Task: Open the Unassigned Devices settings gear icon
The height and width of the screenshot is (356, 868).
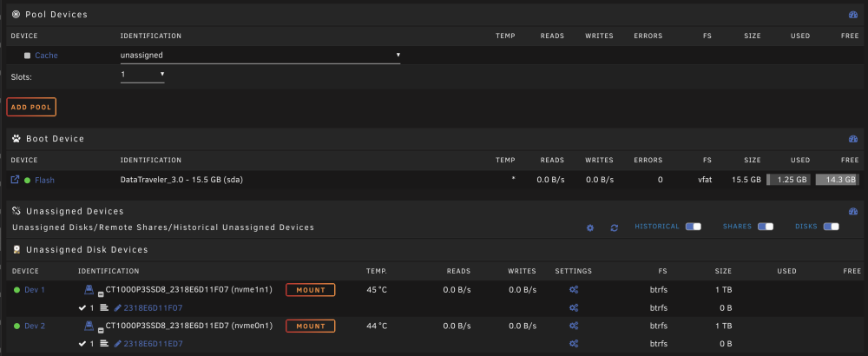Action: click(x=590, y=228)
